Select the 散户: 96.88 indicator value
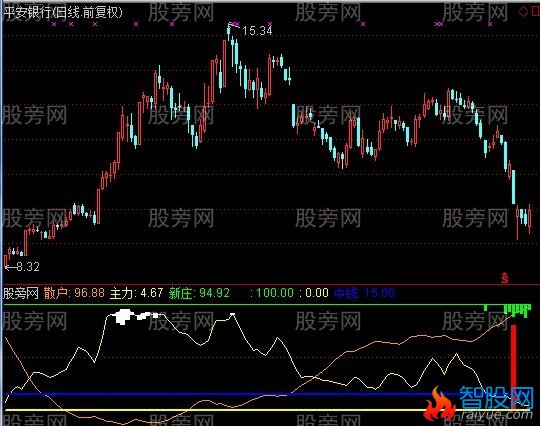Image resolution: width=540 pixels, height=426 pixels. (74, 293)
